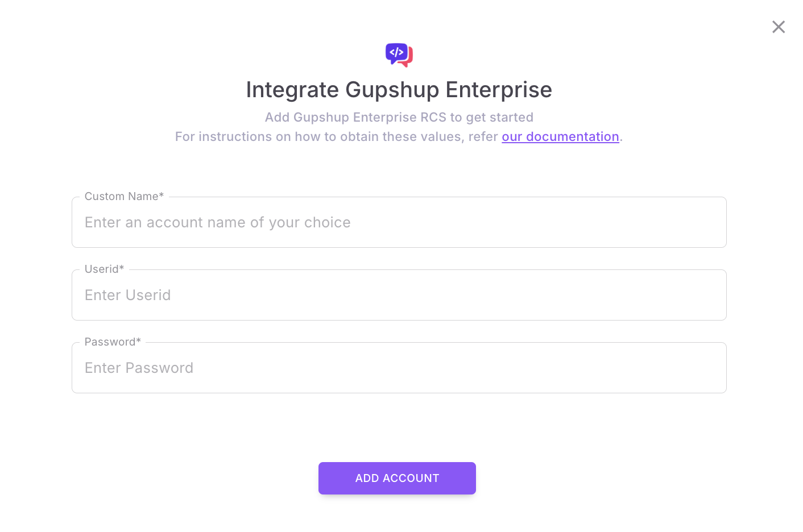Close the Integrate Gupshup Enterprise dialog

coord(778,27)
